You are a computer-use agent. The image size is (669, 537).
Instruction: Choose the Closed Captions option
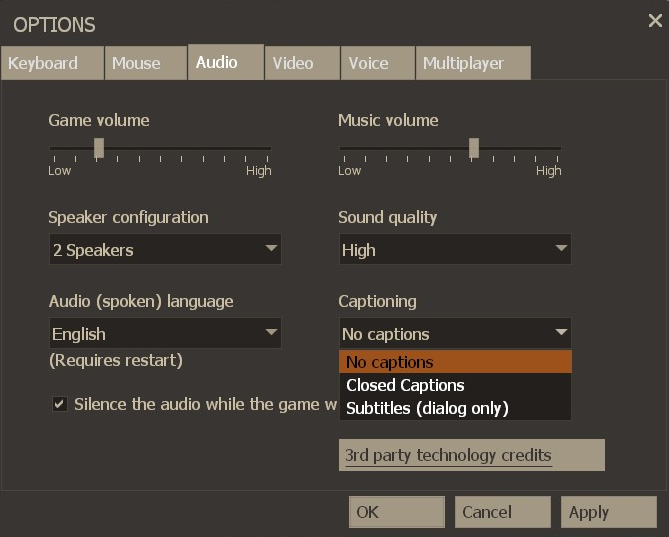click(455, 385)
